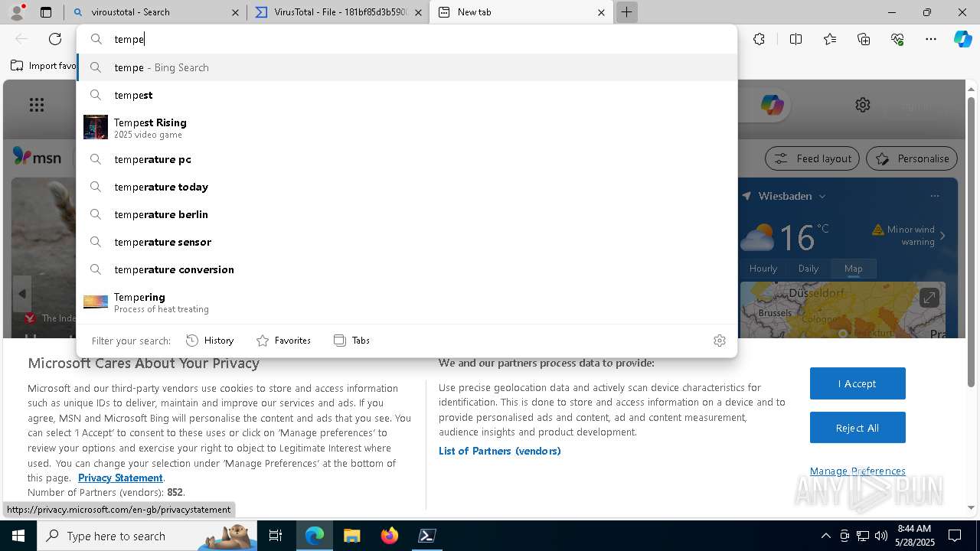Click the MSN logo
Viewport: 980px width, 551px height.
[37, 157]
